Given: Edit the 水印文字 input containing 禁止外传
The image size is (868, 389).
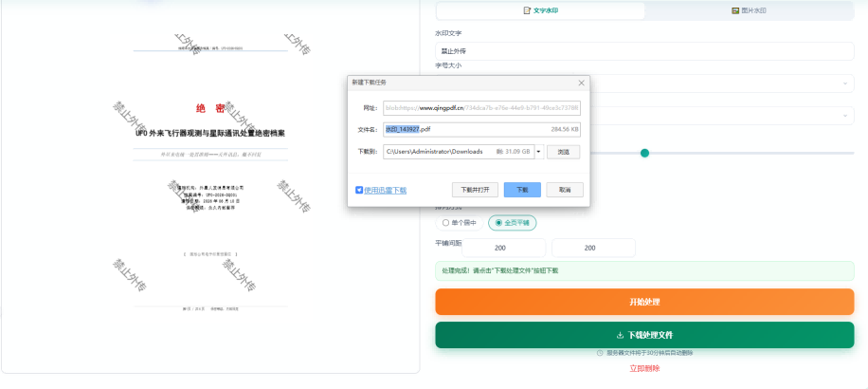Looking at the screenshot, I should (x=644, y=51).
